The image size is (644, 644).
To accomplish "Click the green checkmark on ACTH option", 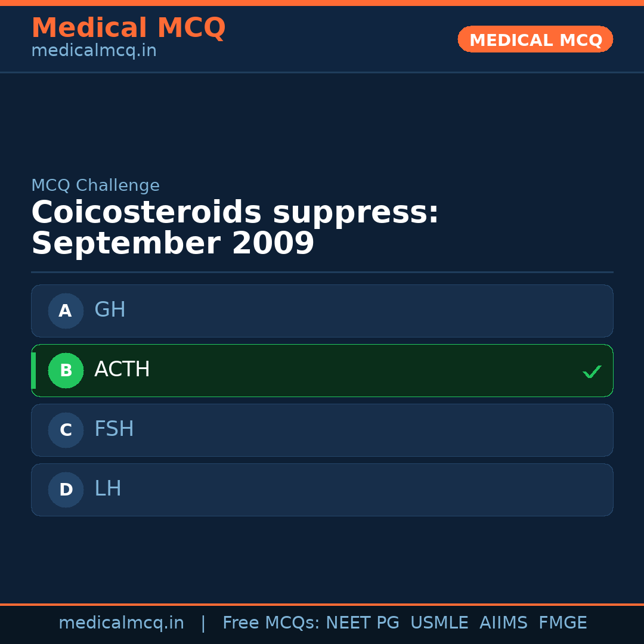I will tap(592, 372).
